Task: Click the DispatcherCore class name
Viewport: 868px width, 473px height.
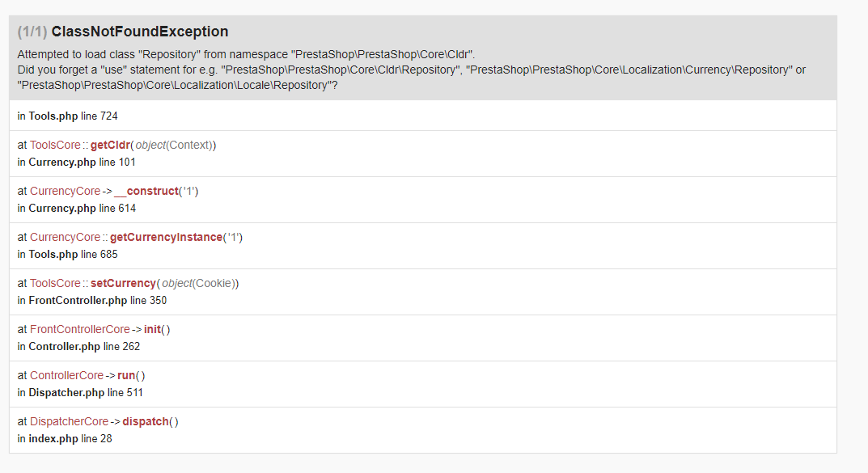Action: (69, 421)
